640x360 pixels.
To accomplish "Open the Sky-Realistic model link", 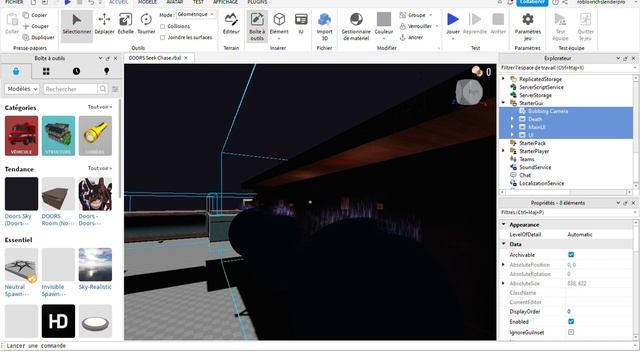I will (x=95, y=287).
